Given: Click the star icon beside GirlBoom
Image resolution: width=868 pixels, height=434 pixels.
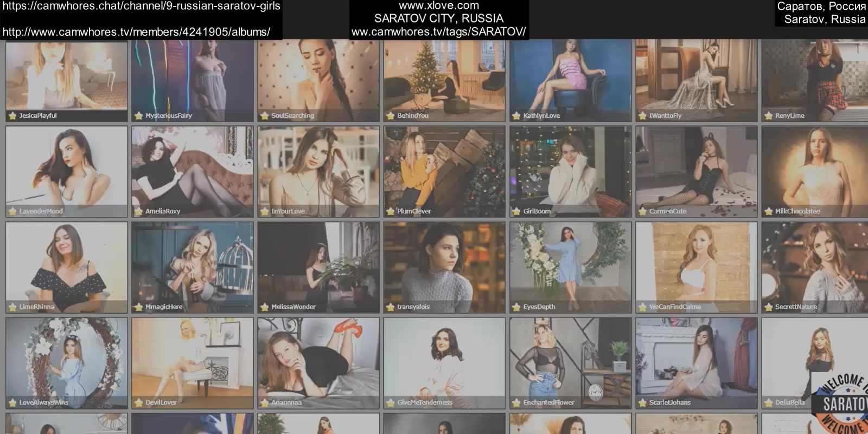Looking at the screenshot, I should (516, 211).
